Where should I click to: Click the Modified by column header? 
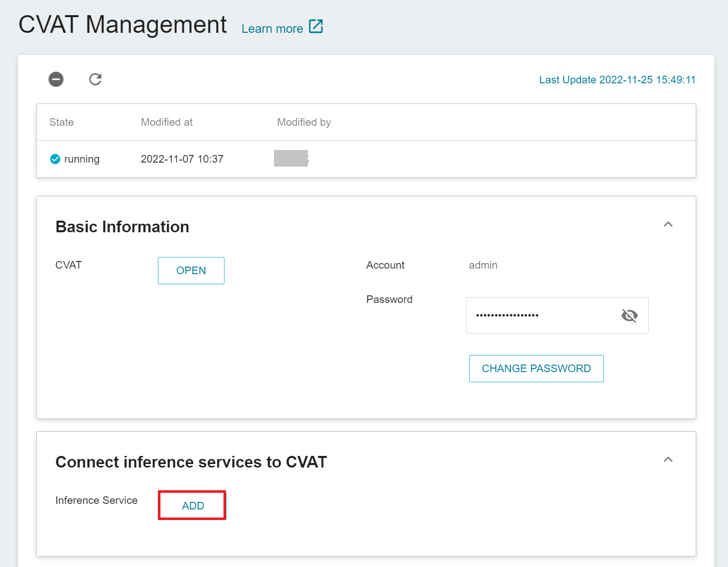click(x=304, y=122)
